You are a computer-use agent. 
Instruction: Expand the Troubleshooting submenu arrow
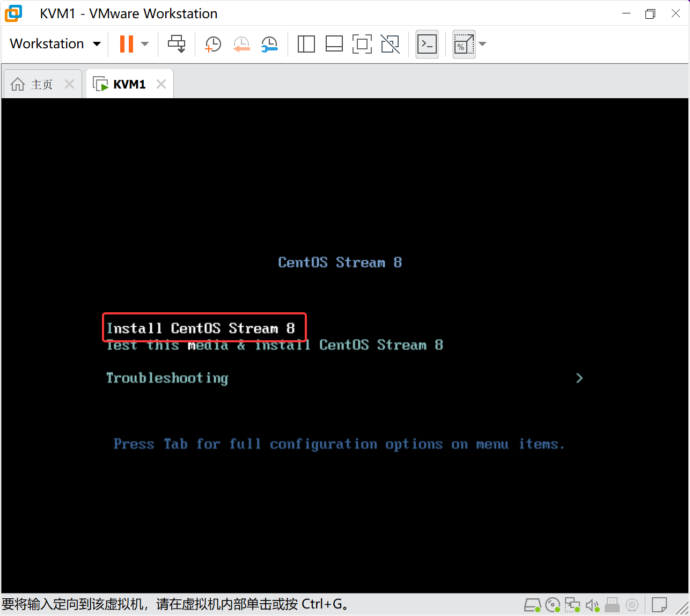(x=579, y=378)
